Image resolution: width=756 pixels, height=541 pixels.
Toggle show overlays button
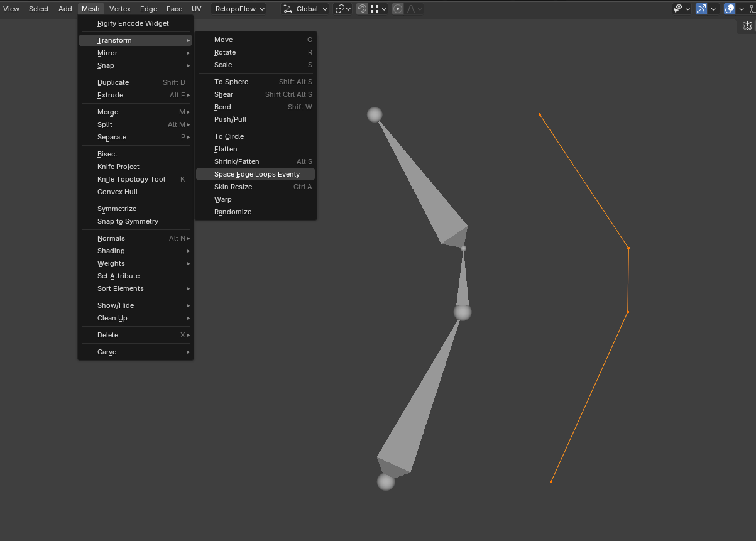coord(730,9)
